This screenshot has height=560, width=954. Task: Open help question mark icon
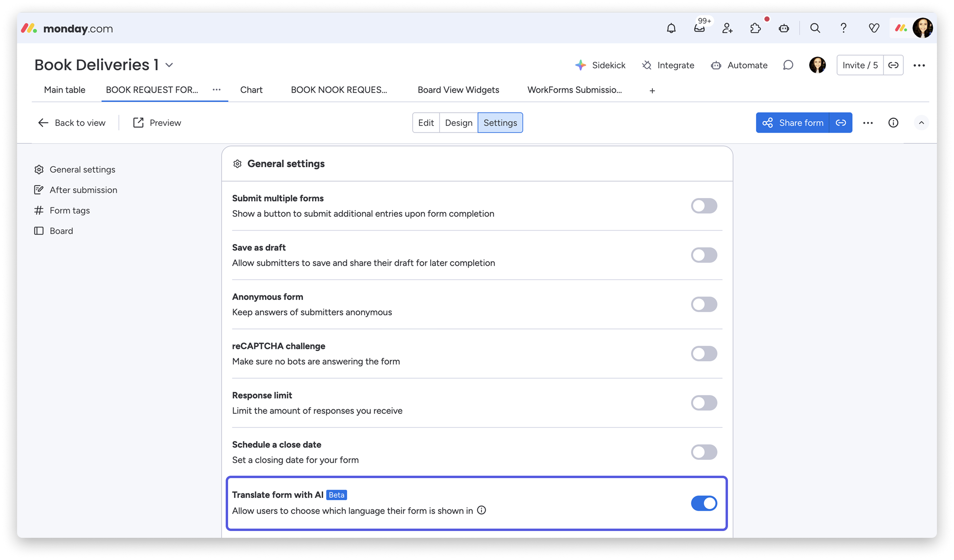[x=843, y=28]
